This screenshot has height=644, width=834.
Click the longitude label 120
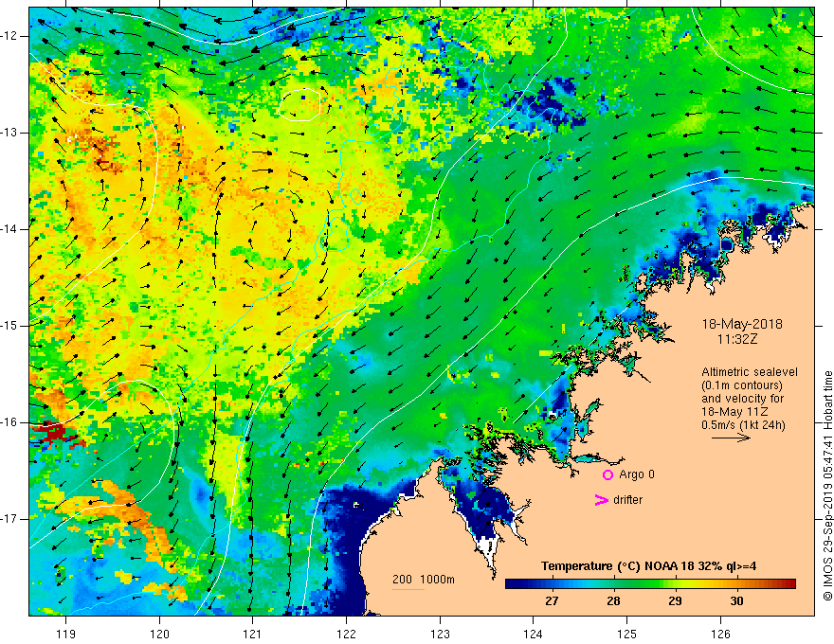tap(159, 634)
